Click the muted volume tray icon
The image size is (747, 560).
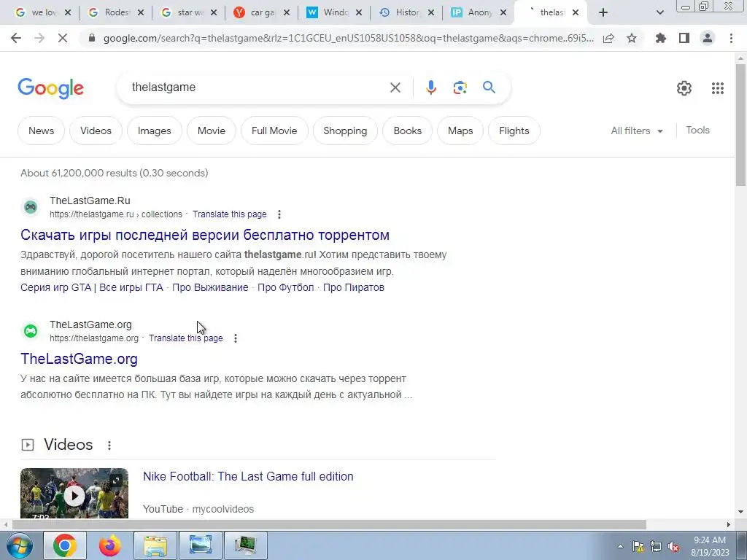coord(673,547)
